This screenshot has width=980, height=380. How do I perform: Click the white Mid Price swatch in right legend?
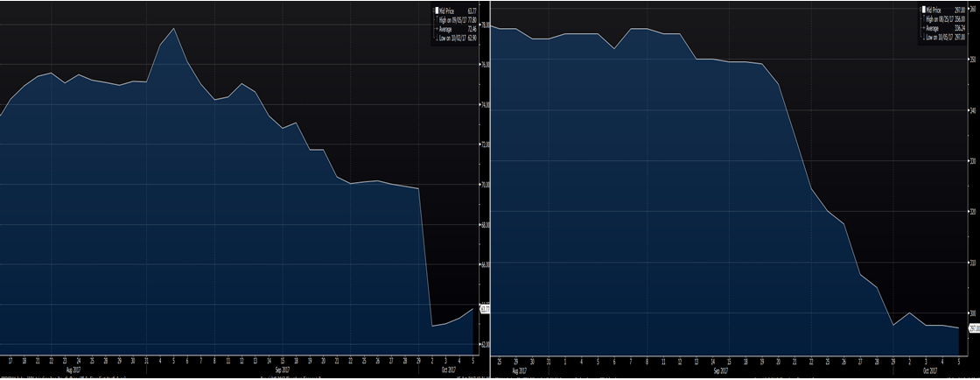[926, 11]
